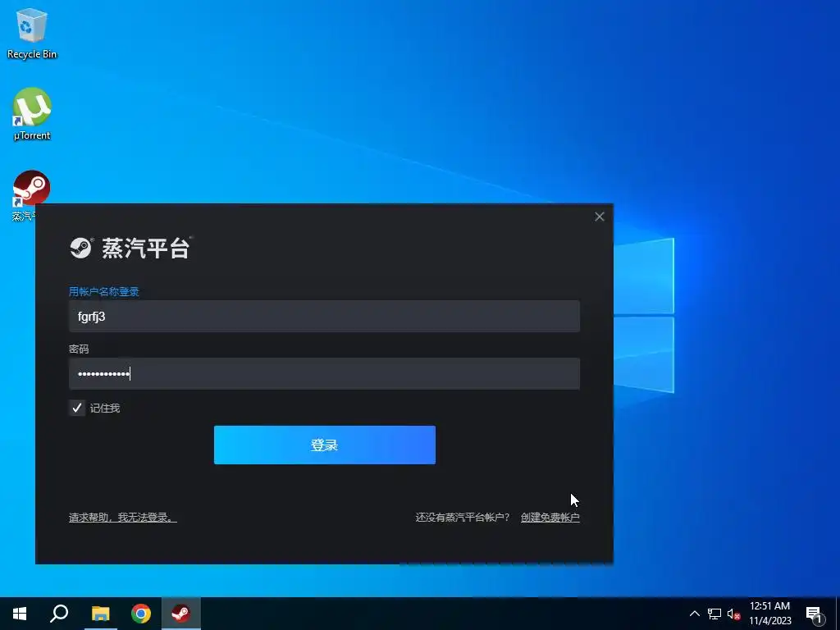Screen dimensions: 840x630
Task: Open the notification center icon
Action: pyautogui.click(x=814, y=614)
